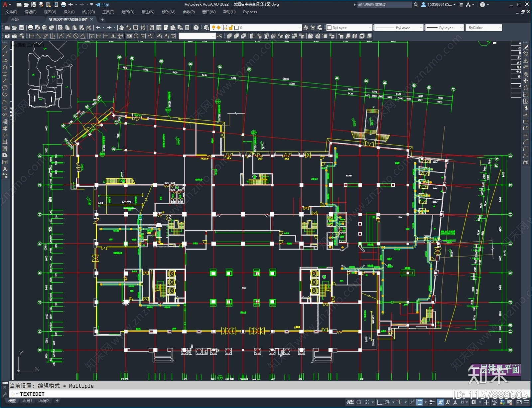The height and width of the screenshot is (408, 532).
Task: Click the 共享 share button
Action: pos(102,5)
